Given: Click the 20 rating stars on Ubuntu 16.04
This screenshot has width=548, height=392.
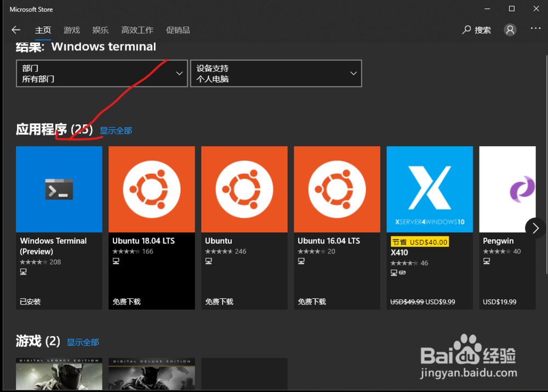Looking at the screenshot, I should tap(311, 251).
